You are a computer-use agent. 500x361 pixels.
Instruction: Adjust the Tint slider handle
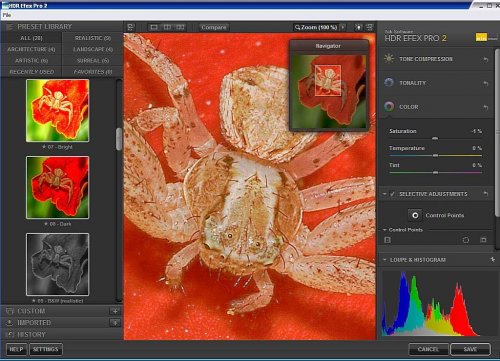tap(435, 172)
